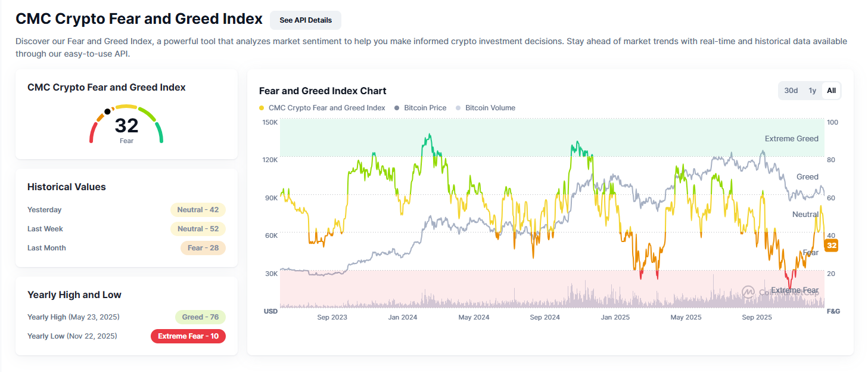Select the Extreme Fear - 10 red badge
Screen dimensions: 868x372
point(188,336)
